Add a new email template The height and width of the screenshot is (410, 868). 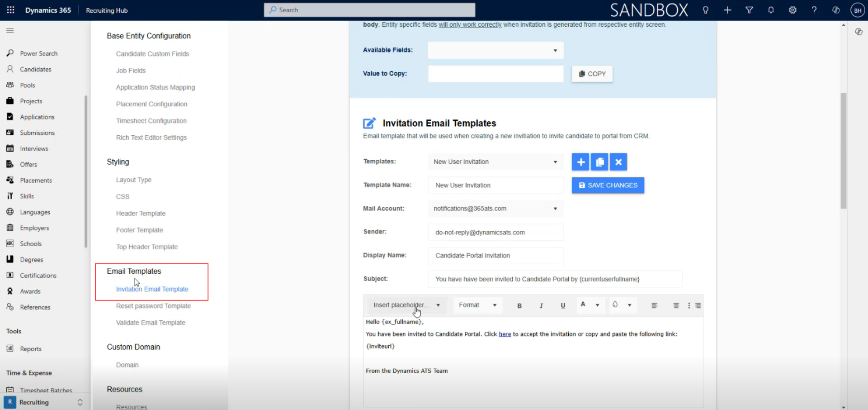(580, 162)
